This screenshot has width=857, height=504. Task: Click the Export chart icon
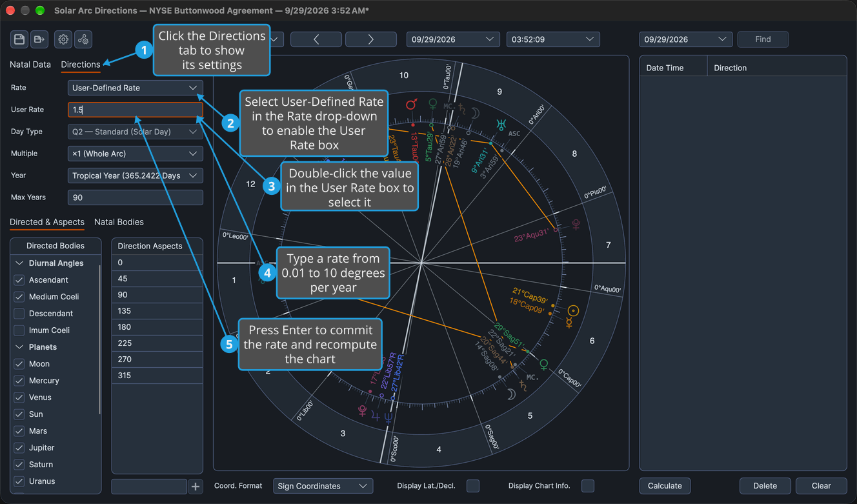(39, 39)
